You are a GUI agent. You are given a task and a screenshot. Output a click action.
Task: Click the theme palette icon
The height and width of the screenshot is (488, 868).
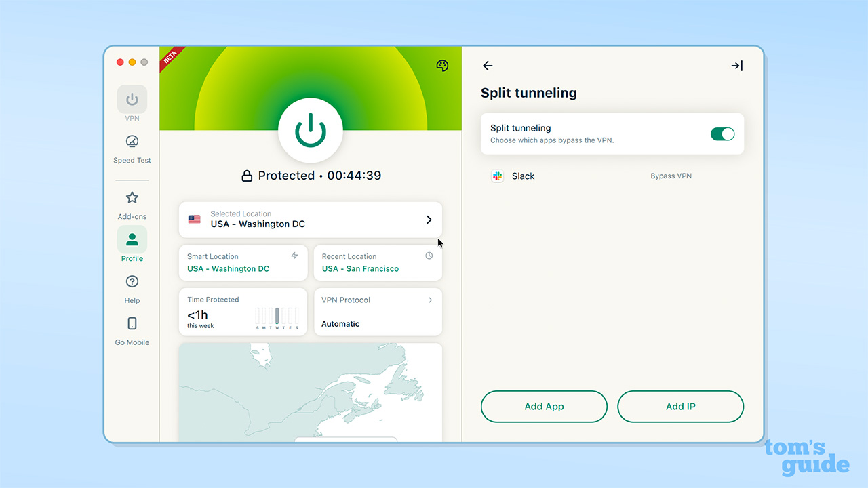coord(442,66)
